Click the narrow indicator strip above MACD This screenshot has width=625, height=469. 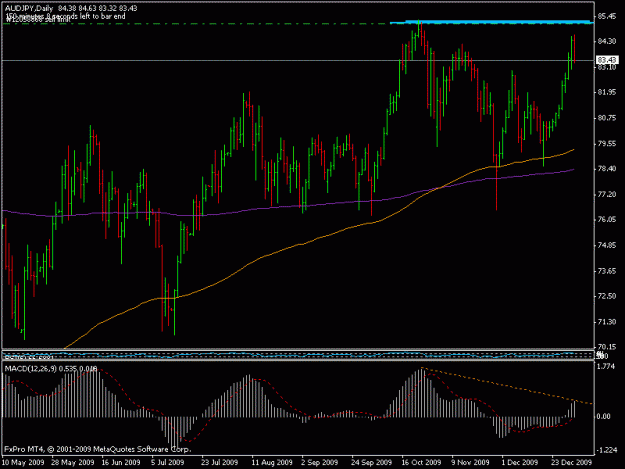pos(298,355)
